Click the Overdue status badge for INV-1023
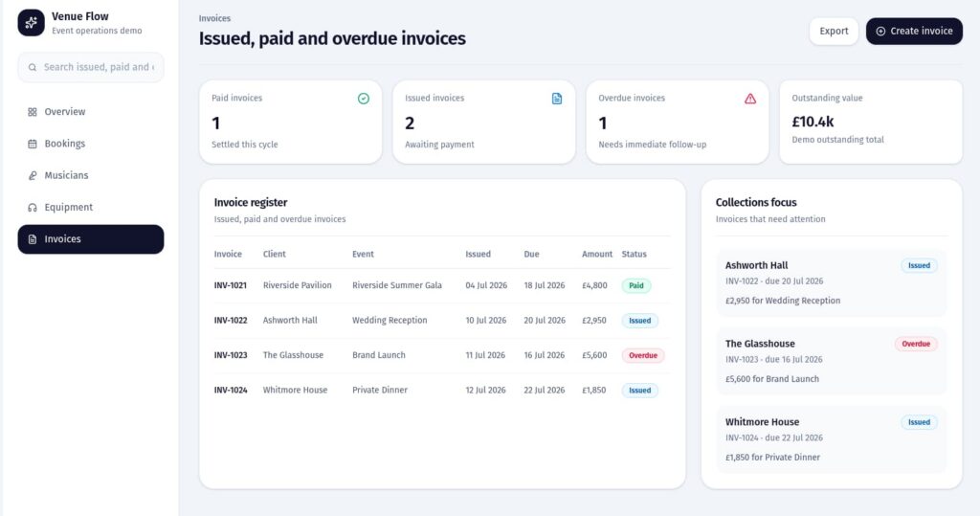Image resolution: width=980 pixels, height=516 pixels. click(x=642, y=355)
